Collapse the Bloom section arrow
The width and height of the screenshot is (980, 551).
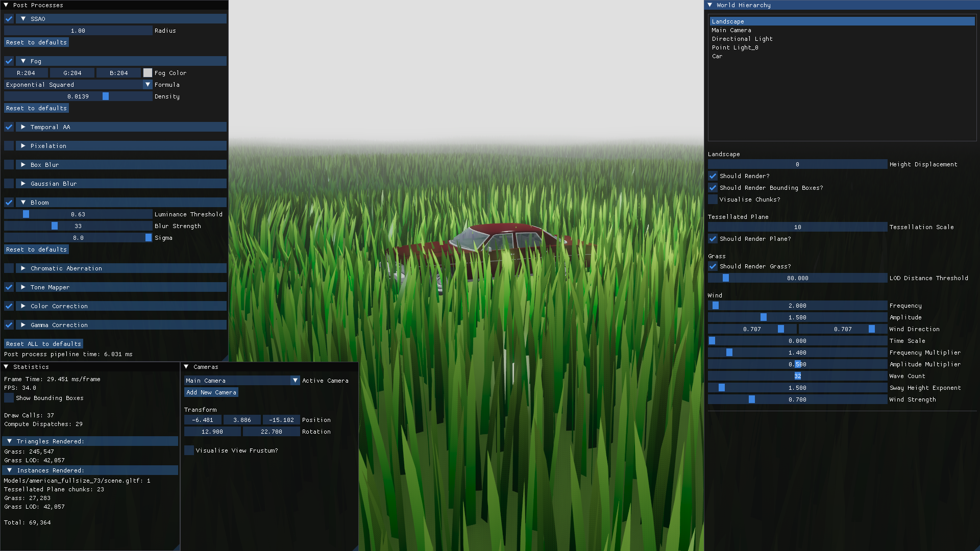click(23, 203)
